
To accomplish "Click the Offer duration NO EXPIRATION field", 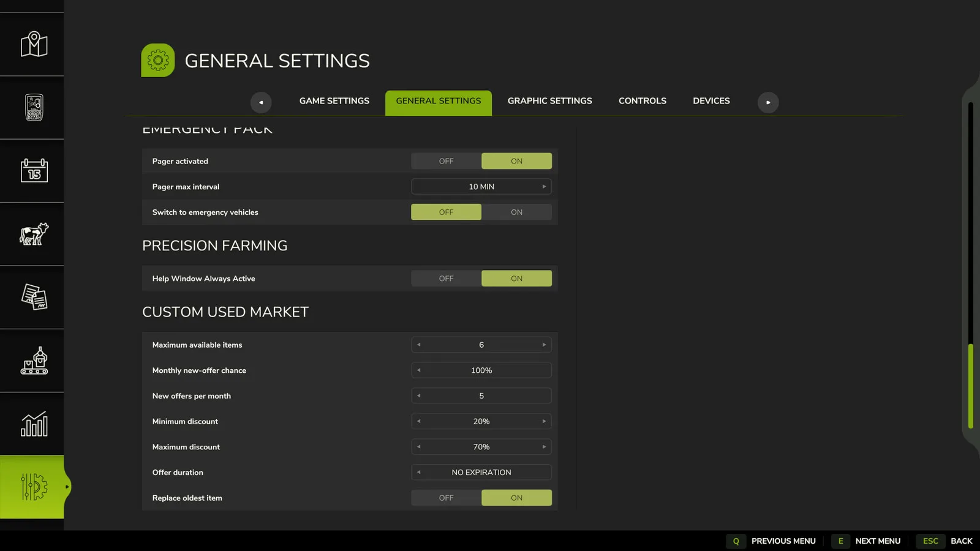I will pos(481,472).
